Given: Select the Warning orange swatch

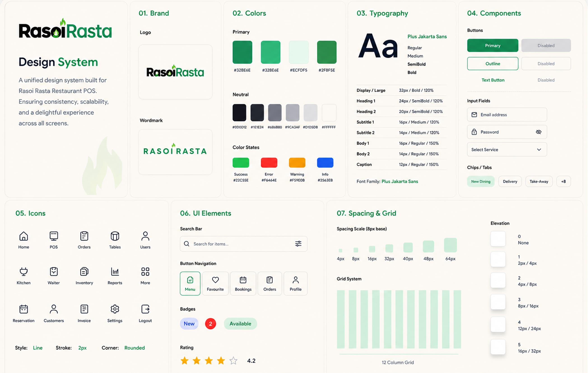Looking at the screenshot, I should tap(297, 163).
